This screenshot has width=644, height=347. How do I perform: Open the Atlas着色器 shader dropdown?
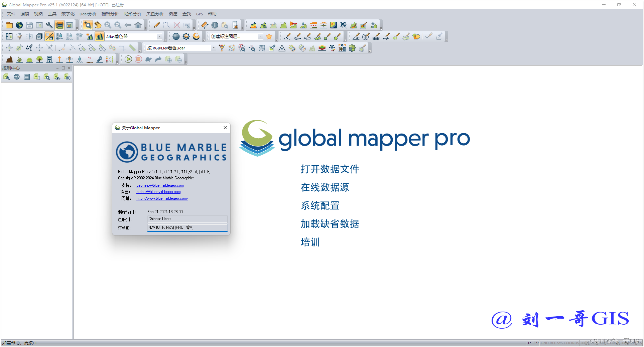point(159,36)
